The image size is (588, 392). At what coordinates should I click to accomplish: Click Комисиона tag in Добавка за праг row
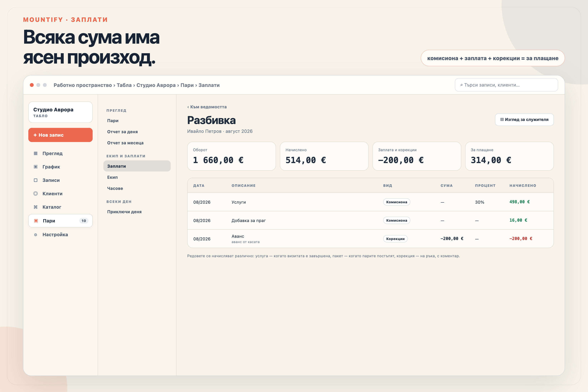397,220
